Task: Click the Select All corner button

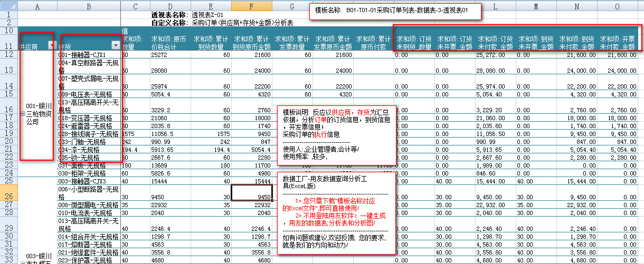Action: coord(9,6)
